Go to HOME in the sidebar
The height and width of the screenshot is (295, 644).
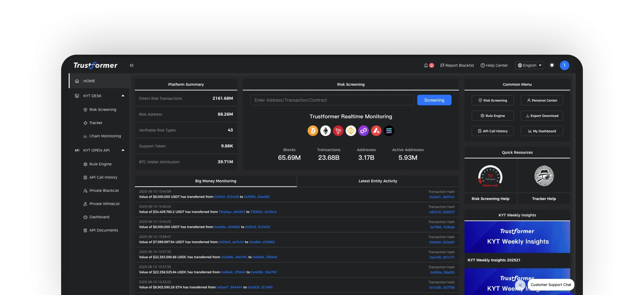99,81
